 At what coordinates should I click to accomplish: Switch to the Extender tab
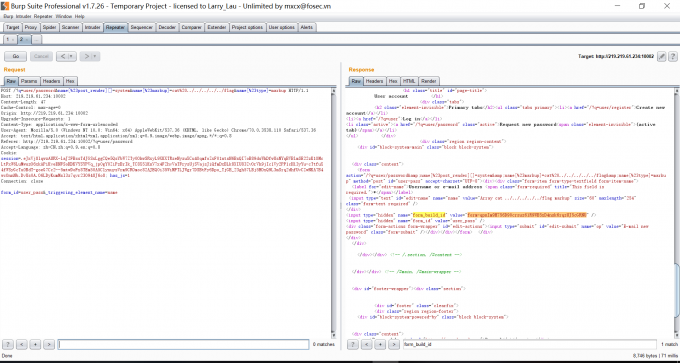click(216, 27)
